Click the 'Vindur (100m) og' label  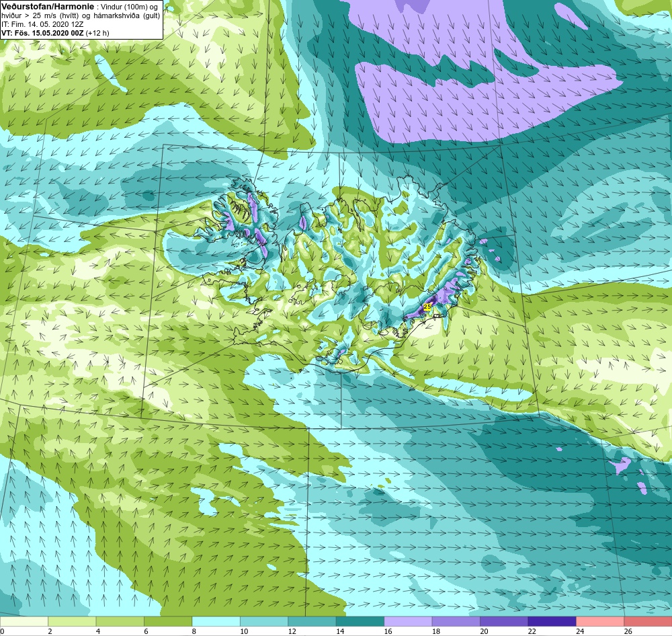coord(128,7)
